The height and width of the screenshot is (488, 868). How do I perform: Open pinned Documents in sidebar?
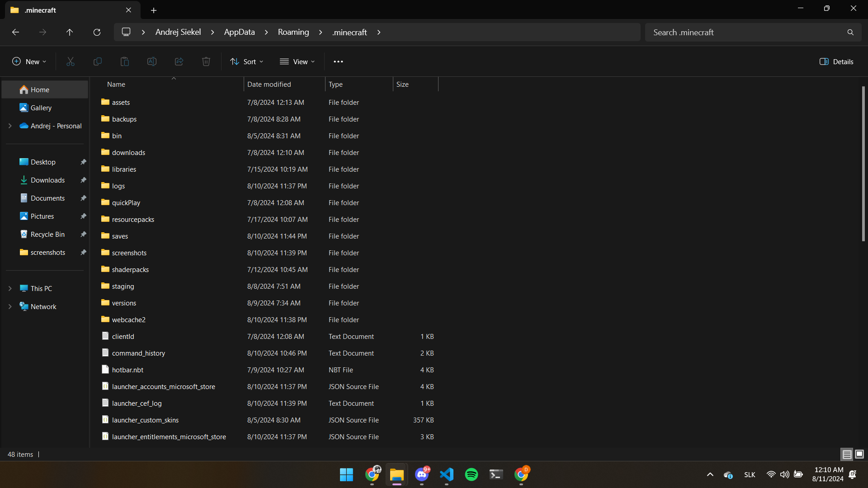point(45,198)
